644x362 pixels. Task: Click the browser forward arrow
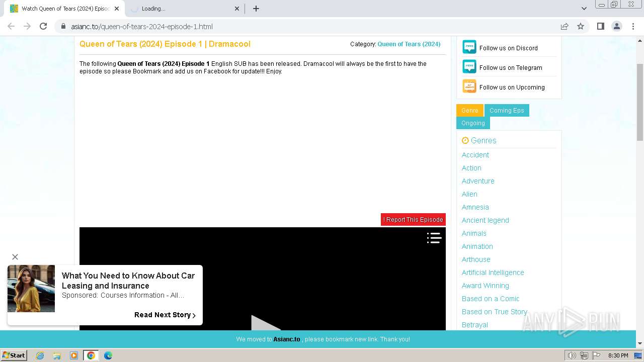pos(27,26)
